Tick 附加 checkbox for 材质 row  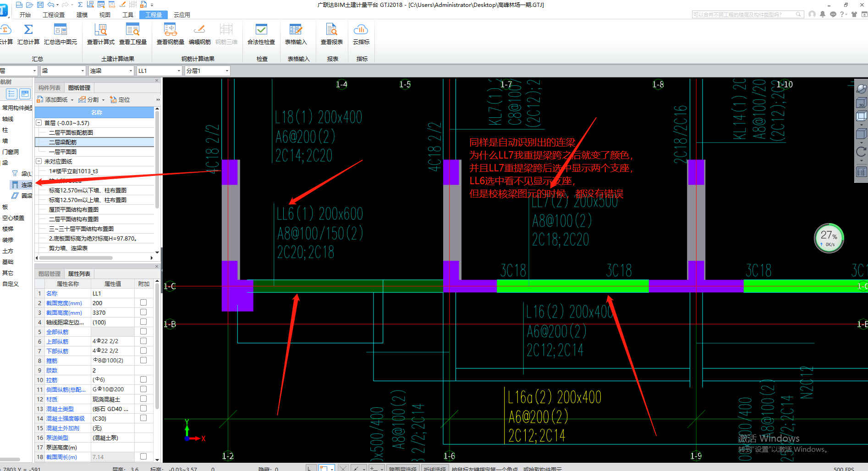143,399
